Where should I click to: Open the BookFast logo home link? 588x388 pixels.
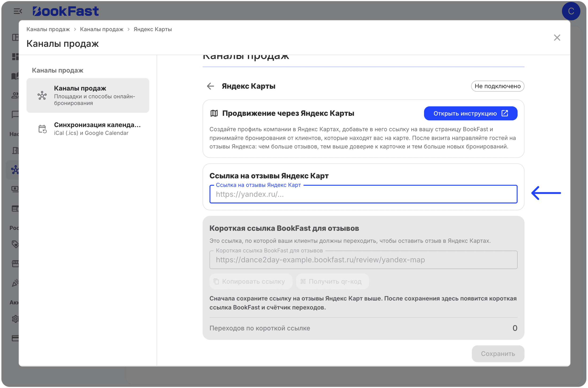click(66, 11)
